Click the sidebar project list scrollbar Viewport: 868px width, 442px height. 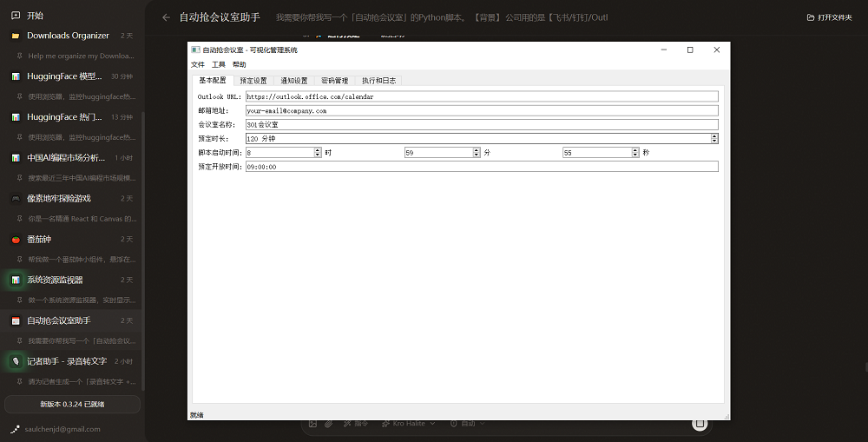[x=143, y=250]
